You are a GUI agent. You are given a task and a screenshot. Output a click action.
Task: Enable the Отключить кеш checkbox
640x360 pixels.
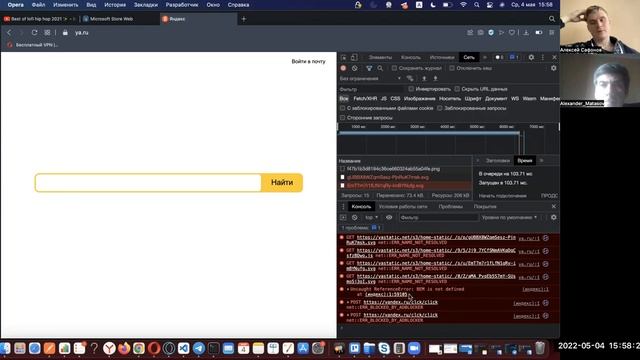pos(452,68)
